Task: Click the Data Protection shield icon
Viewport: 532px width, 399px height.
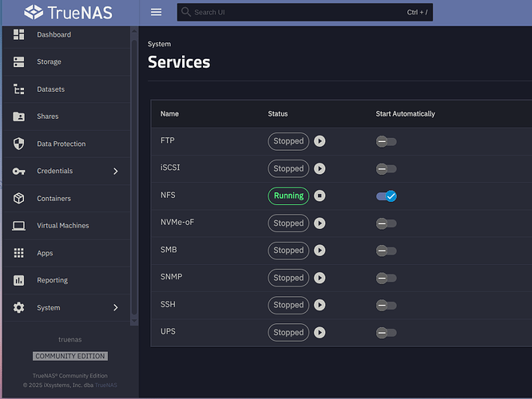Action: [19, 144]
